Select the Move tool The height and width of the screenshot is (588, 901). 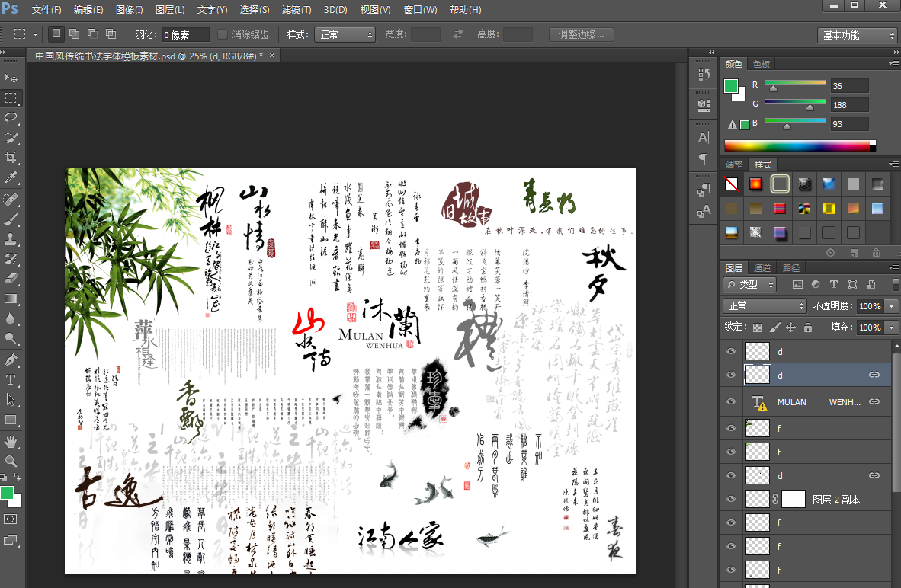tap(11, 78)
